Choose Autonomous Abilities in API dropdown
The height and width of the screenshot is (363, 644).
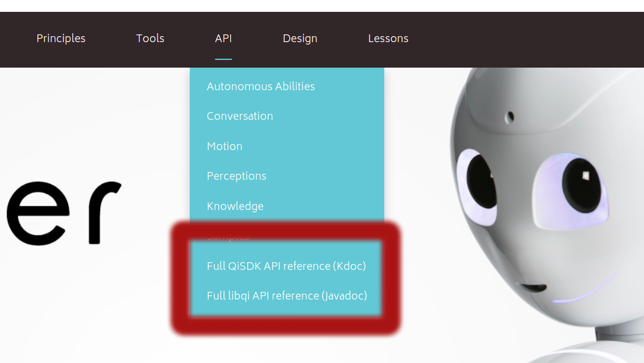(x=261, y=86)
